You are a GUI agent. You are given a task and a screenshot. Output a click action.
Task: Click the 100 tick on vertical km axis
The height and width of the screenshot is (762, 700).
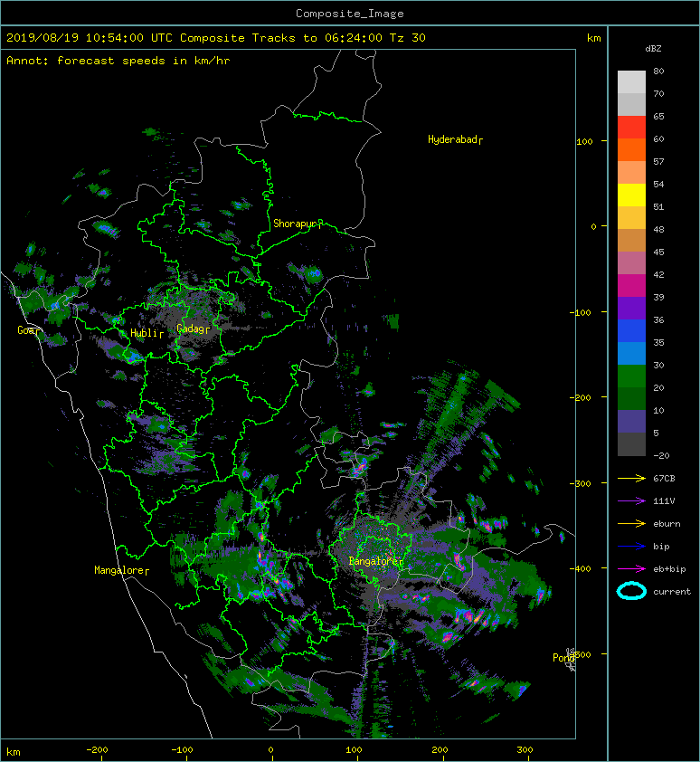point(584,141)
